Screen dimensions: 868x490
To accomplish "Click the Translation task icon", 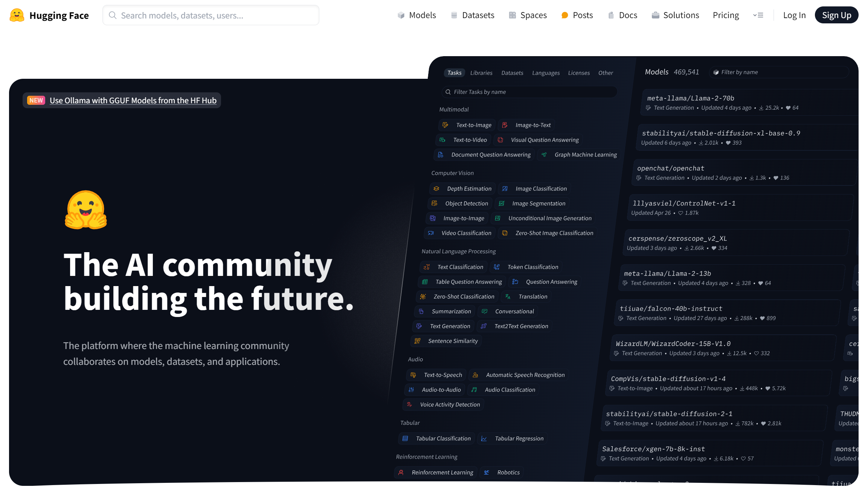I will (508, 297).
